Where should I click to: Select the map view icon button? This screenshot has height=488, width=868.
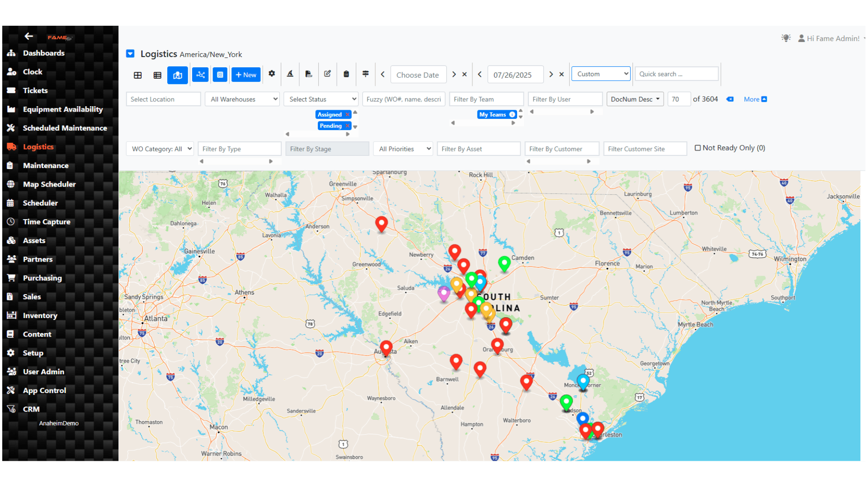coord(177,75)
